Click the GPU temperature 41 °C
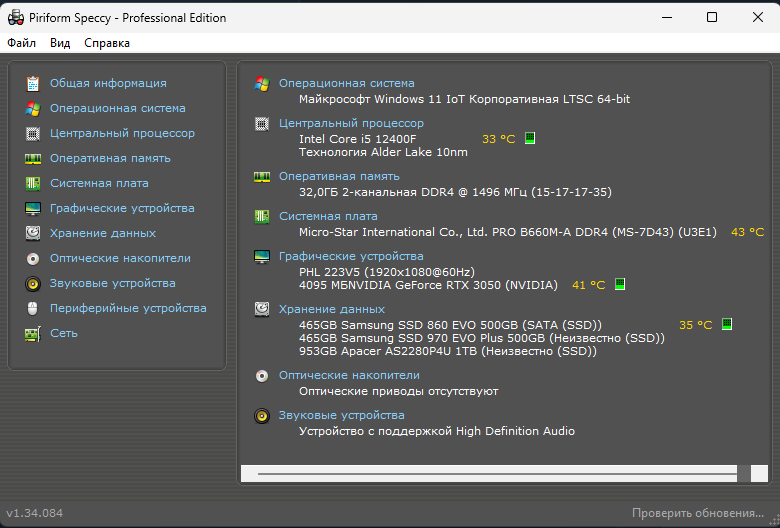The height and width of the screenshot is (528, 780). 588,285
